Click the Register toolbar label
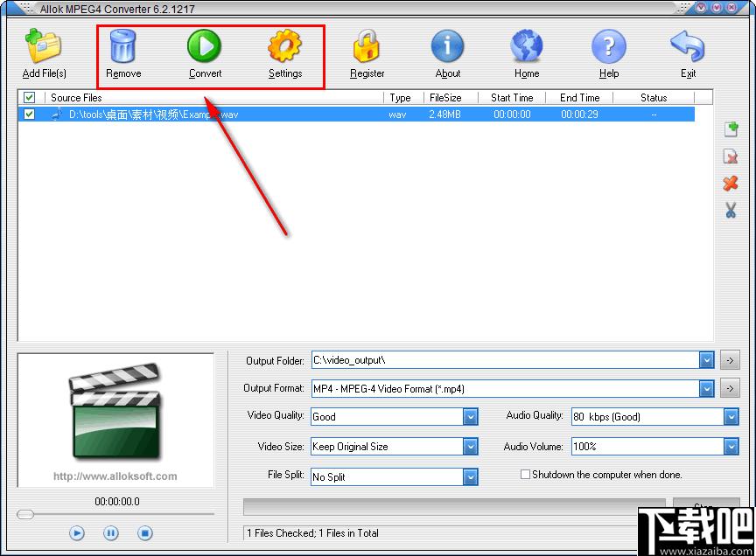Viewport: 756px width, 556px height. 367,73
